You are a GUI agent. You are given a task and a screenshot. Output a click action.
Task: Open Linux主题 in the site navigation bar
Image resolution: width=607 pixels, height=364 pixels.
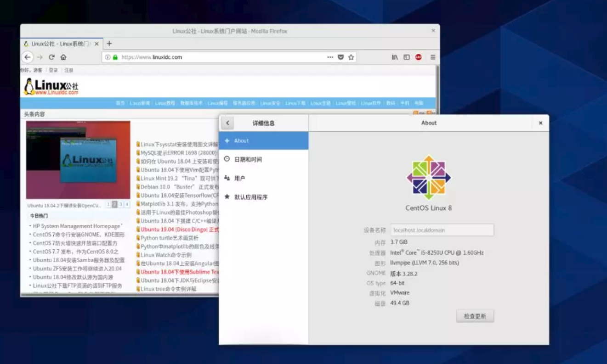tap(320, 103)
